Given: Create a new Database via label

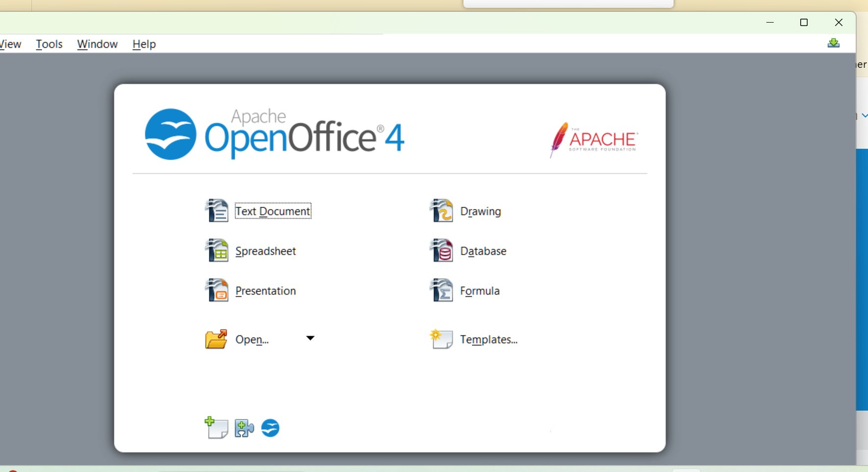Looking at the screenshot, I should point(483,251).
